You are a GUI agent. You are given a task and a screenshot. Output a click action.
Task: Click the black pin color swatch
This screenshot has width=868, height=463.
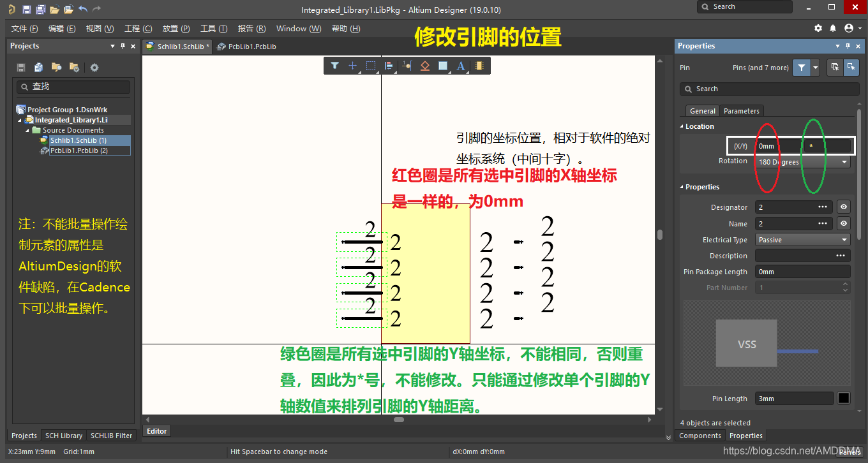844,399
